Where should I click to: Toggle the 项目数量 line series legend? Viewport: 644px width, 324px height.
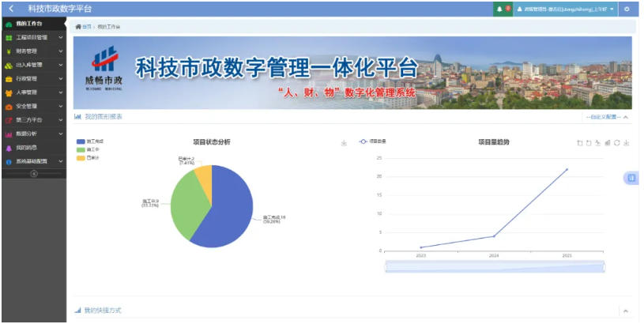372,141
